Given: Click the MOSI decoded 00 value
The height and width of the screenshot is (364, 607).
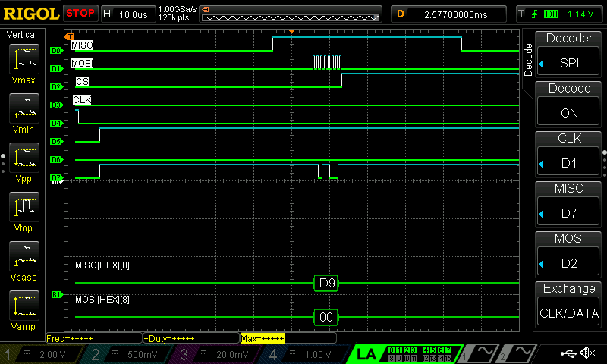Looking at the screenshot, I should tap(326, 317).
